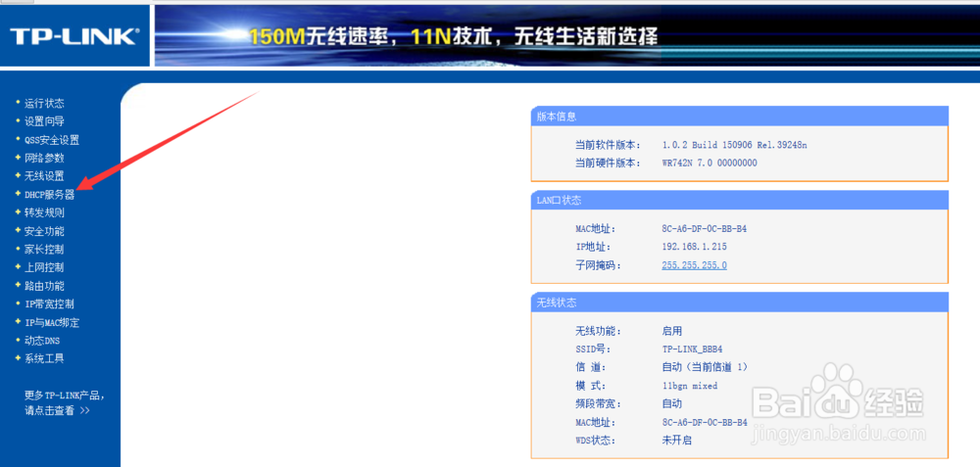Expand the IP与MAC绑定 menu
Viewport: 980px width, 467px height.
(x=52, y=323)
